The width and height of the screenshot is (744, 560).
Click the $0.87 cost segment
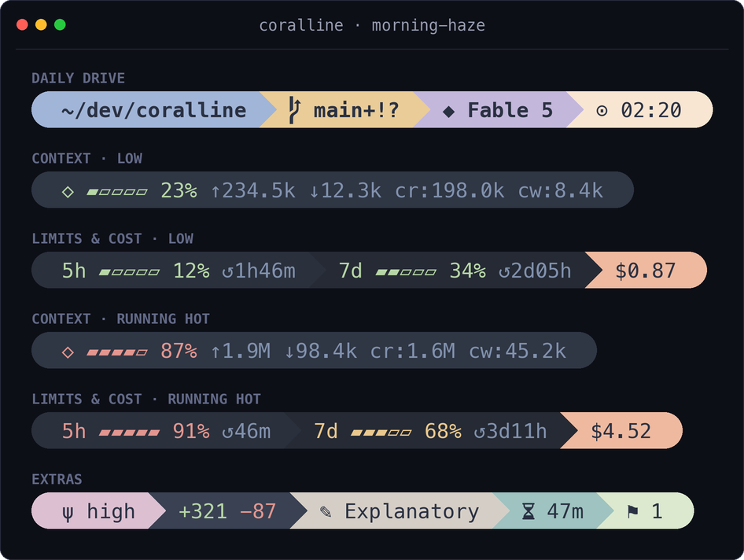[x=646, y=270]
